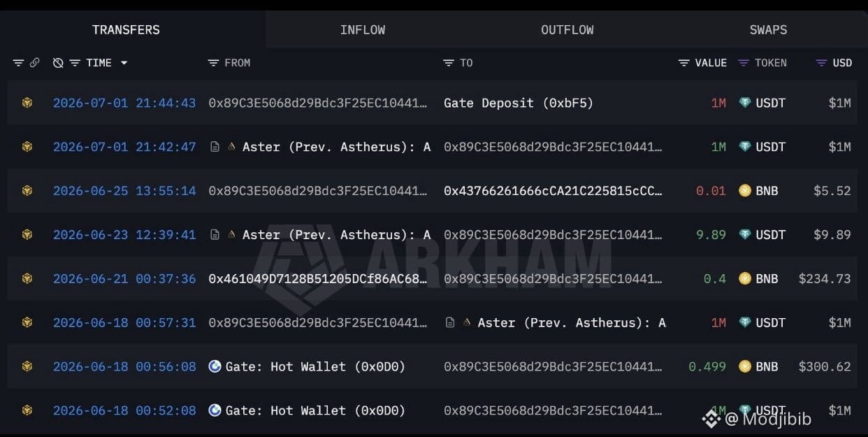Screen dimensions: 868x437
Task: Open transaction dated 2026-06-18 00:56:08
Action: click(x=124, y=366)
